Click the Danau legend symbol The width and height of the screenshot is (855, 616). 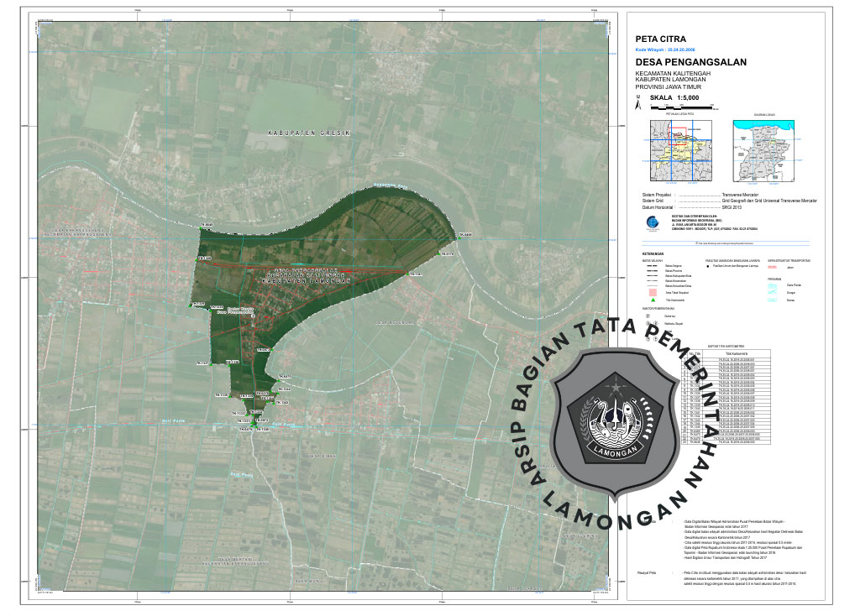(x=773, y=300)
